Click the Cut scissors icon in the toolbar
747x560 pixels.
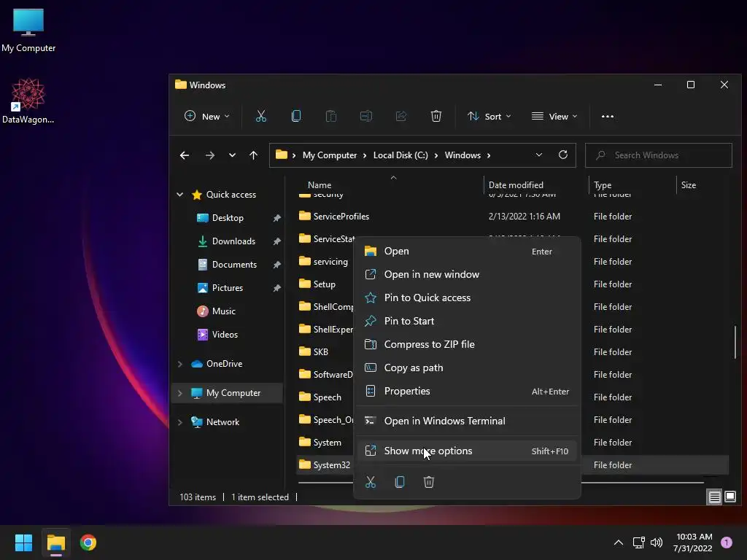[x=261, y=116]
